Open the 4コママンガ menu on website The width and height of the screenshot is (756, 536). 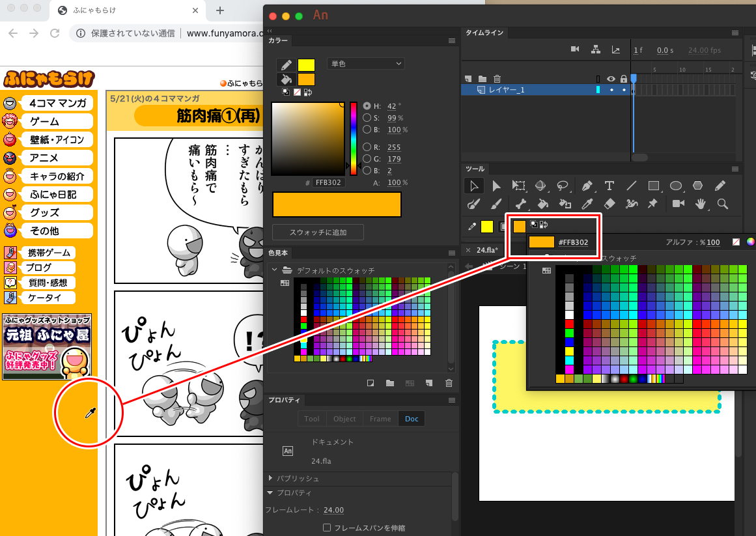click(57, 103)
